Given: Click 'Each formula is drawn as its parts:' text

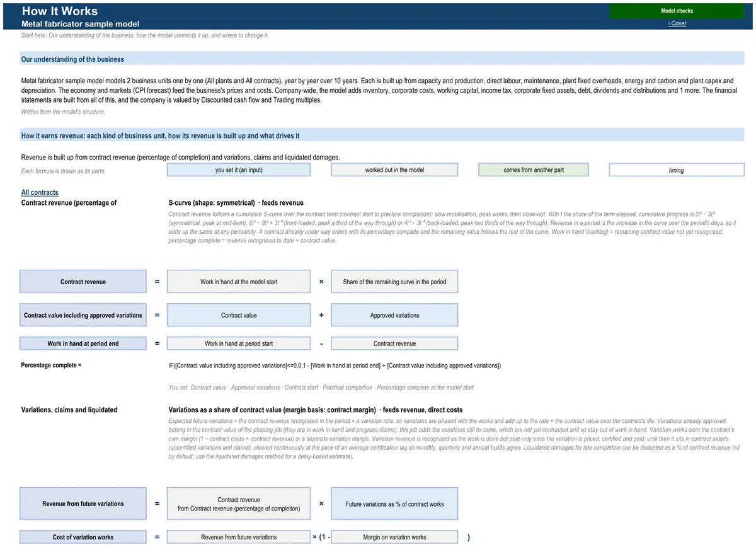Looking at the screenshot, I should pos(64,171).
